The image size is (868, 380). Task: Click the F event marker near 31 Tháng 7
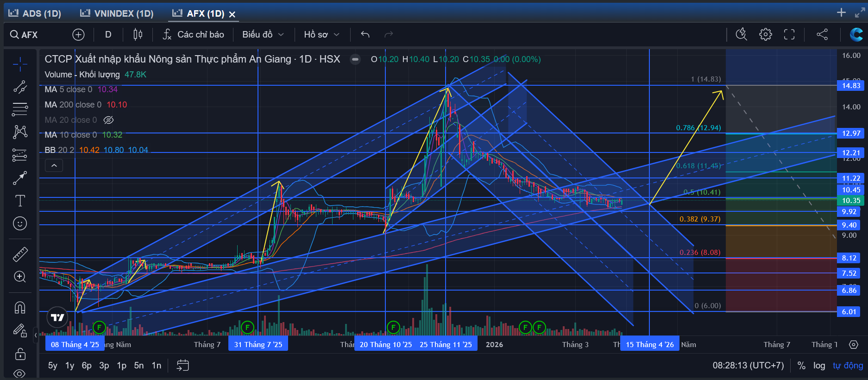click(247, 328)
